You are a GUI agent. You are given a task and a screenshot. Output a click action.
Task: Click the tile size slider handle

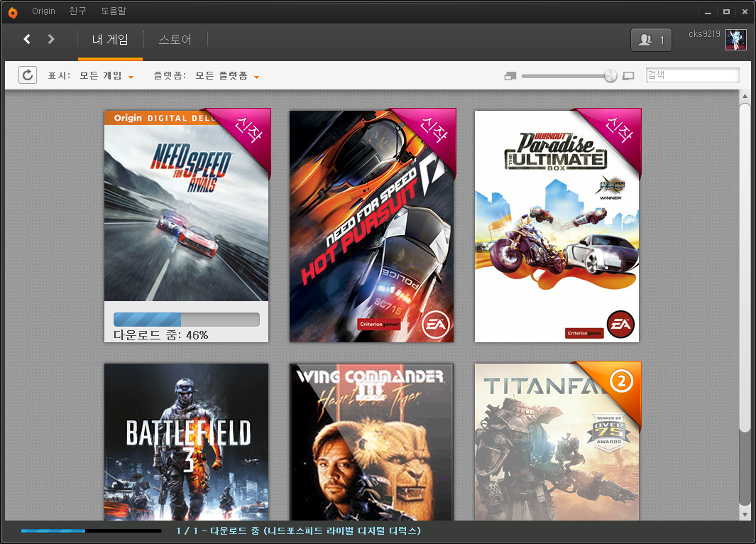(610, 76)
